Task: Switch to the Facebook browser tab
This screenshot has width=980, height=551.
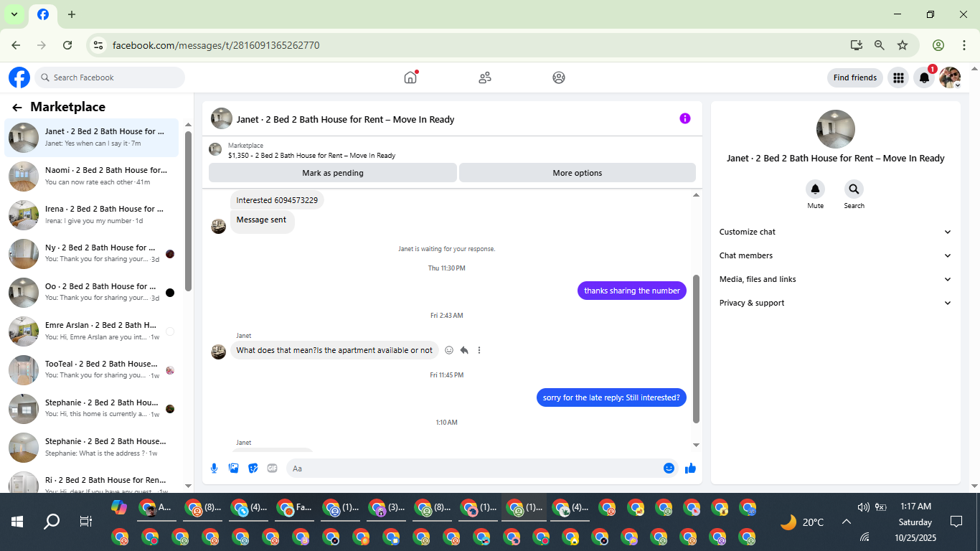Action: pyautogui.click(x=43, y=14)
